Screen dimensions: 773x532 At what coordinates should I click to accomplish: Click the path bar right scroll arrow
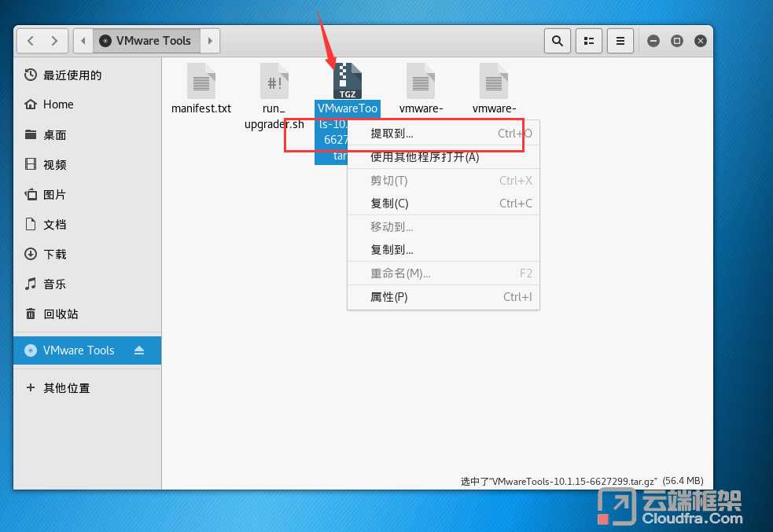coord(210,41)
